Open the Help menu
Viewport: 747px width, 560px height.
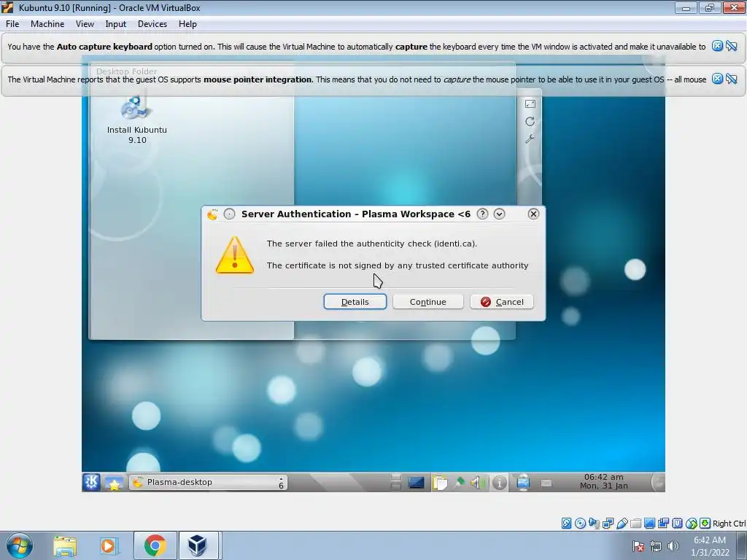[x=187, y=24]
